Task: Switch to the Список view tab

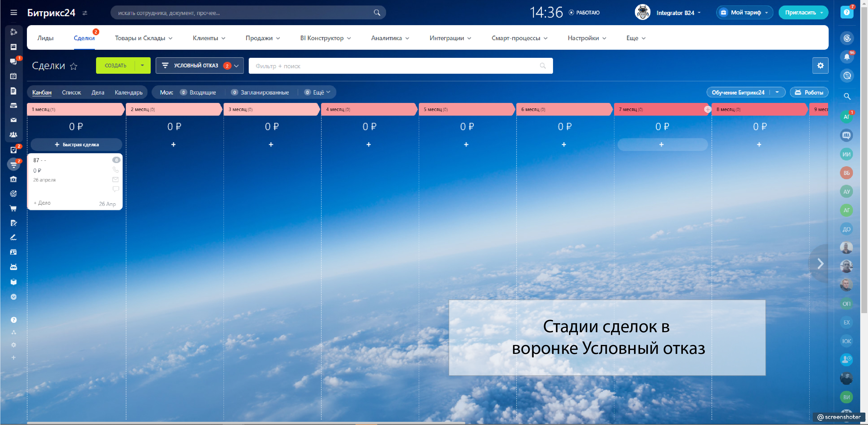Action: pyautogui.click(x=71, y=92)
